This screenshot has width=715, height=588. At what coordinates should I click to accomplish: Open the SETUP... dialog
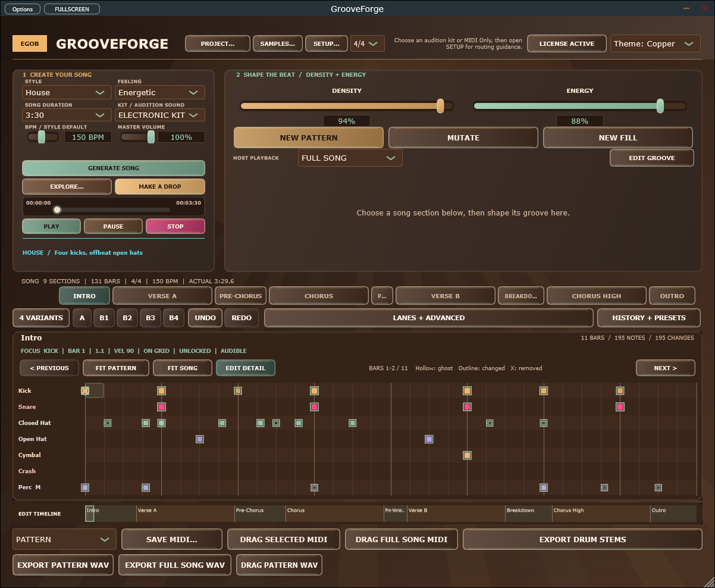(327, 43)
